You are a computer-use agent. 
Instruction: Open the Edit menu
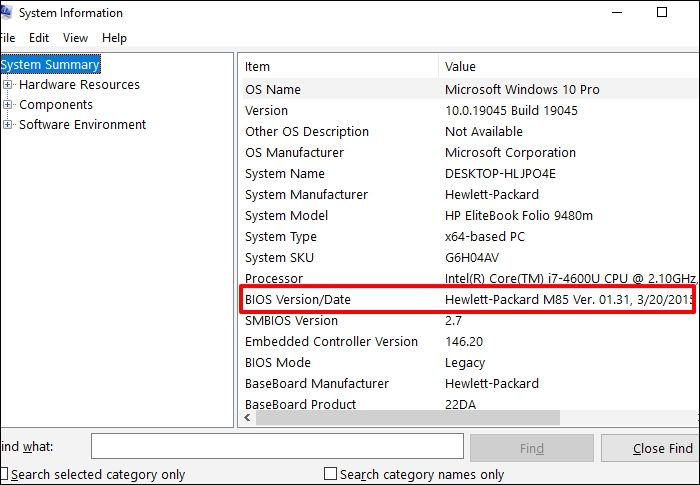(x=39, y=38)
